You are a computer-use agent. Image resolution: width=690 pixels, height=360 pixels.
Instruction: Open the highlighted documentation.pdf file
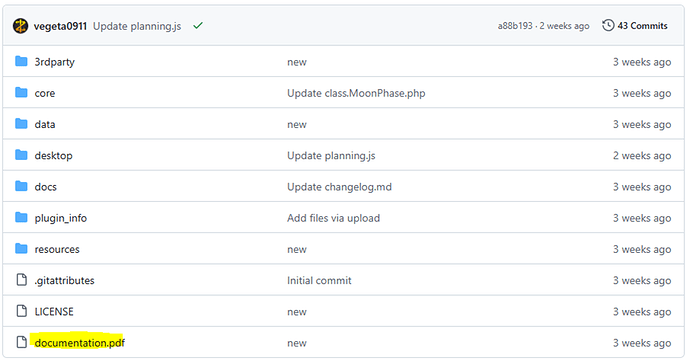80,343
